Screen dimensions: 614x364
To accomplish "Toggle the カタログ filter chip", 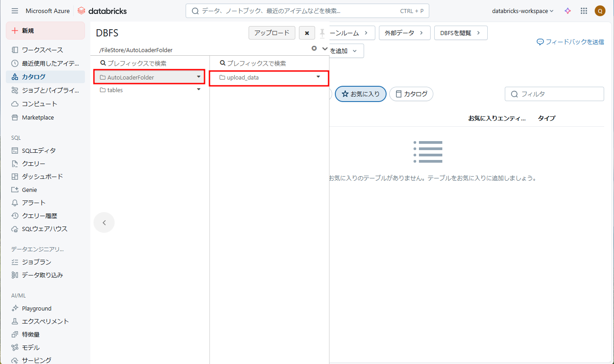I will pyautogui.click(x=411, y=94).
